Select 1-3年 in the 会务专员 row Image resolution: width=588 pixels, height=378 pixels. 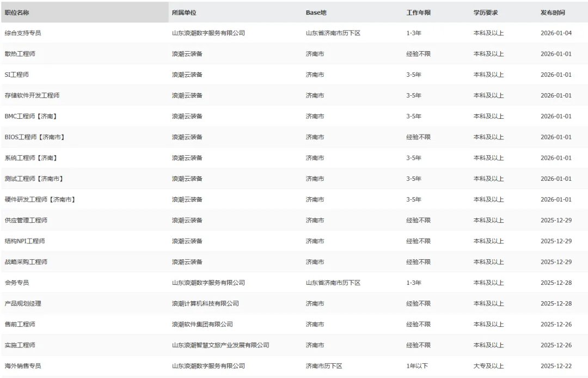click(414, 283)
